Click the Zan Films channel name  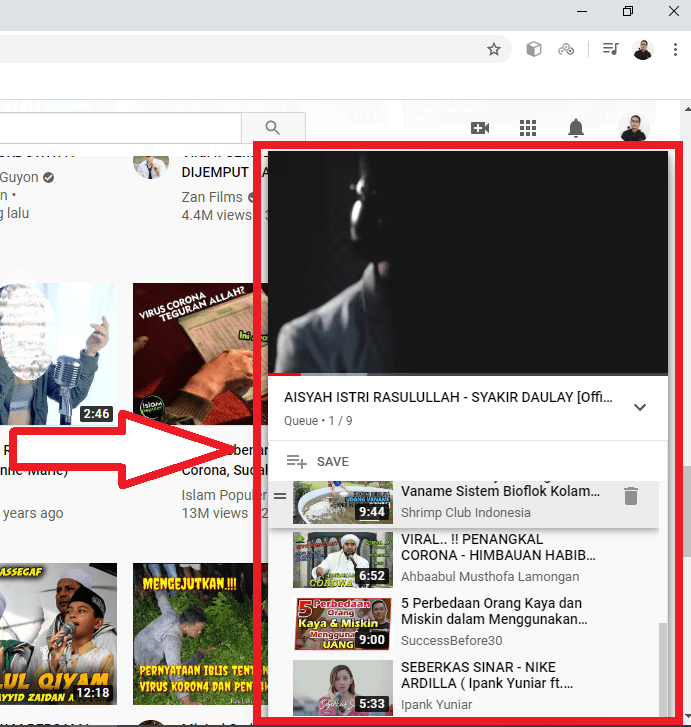click(x=212, y=197)
